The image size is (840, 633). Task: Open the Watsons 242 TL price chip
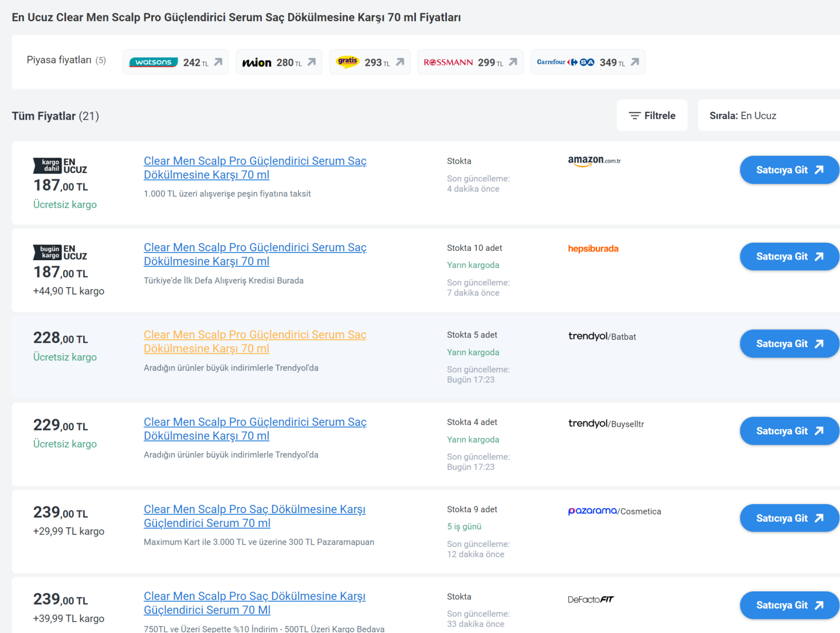(175, 62)
